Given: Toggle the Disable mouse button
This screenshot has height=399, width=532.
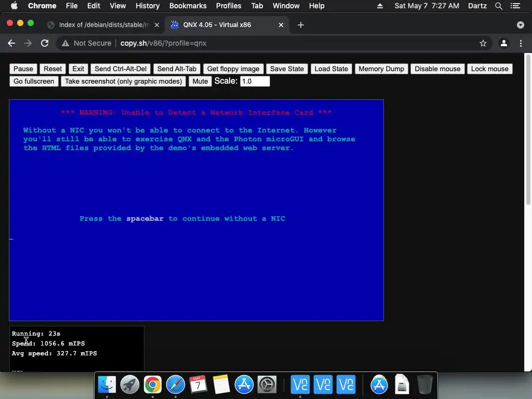Looking at the screenshot, I should pos(437,69).
